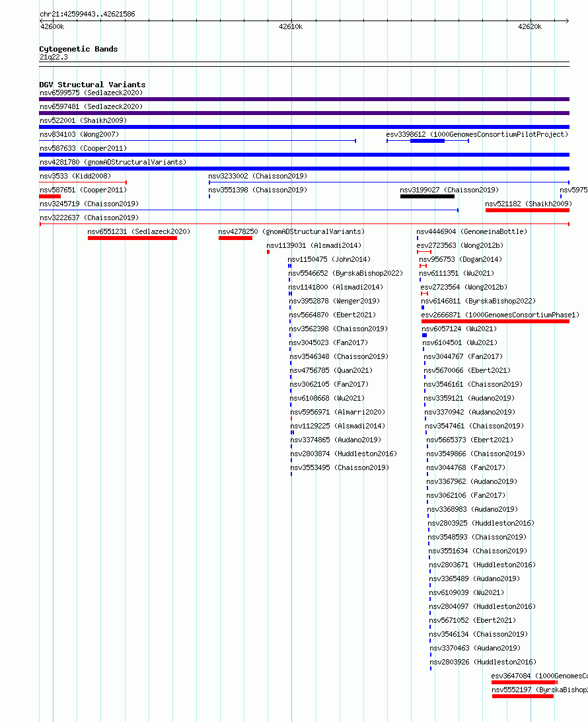
Task: Open nsv3562398 (Chaisson2019) label
Action: click(339, 329)
